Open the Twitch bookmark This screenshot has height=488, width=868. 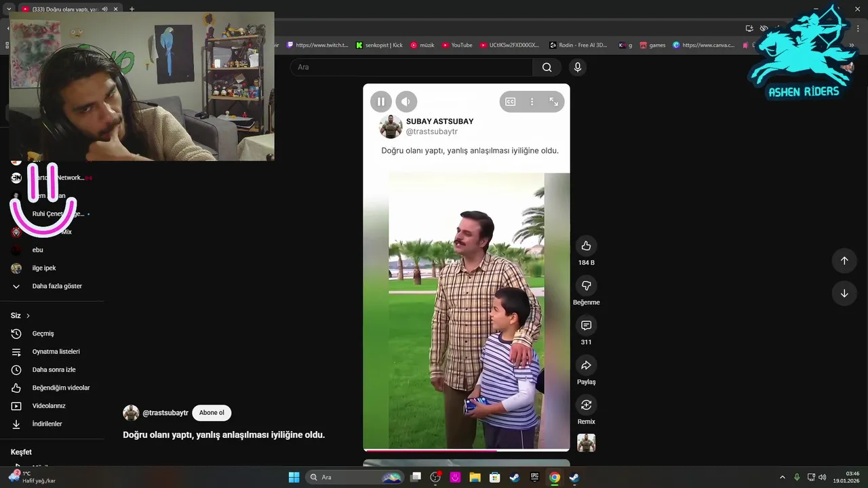[317, 45]
